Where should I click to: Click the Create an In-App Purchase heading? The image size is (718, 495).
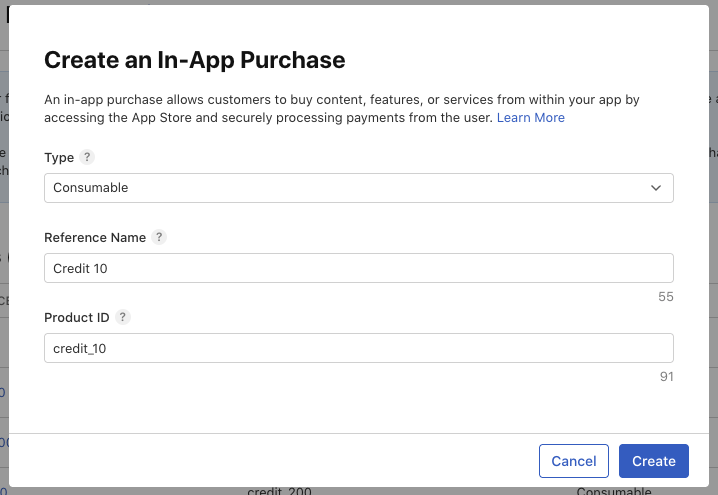tap(195, 60)
